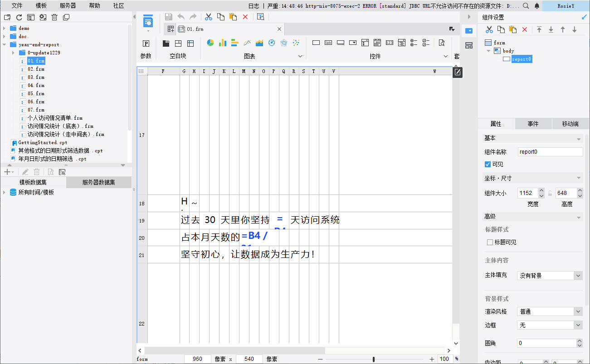Image resolution: width=590 pixels, height=364 pixels.
Task: Increase component width with stepper up arrow
Action: (541, 191)
